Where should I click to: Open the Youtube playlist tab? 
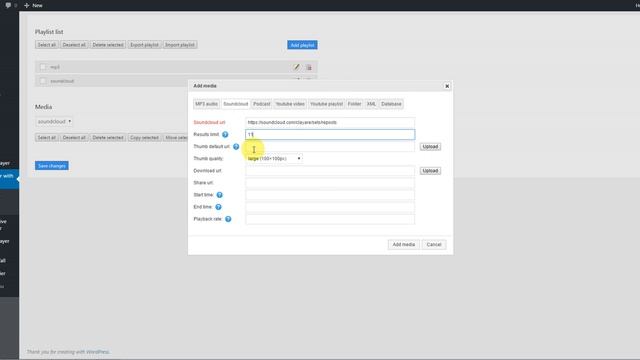327,104
